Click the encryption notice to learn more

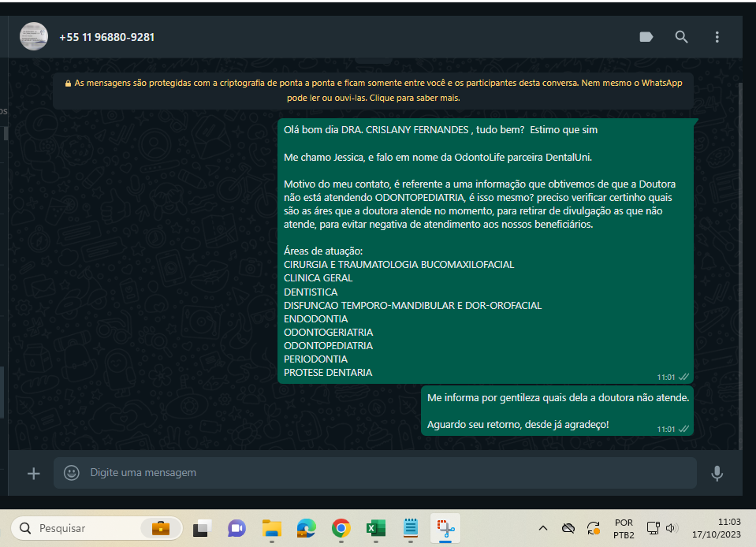[x=373, y=90]
